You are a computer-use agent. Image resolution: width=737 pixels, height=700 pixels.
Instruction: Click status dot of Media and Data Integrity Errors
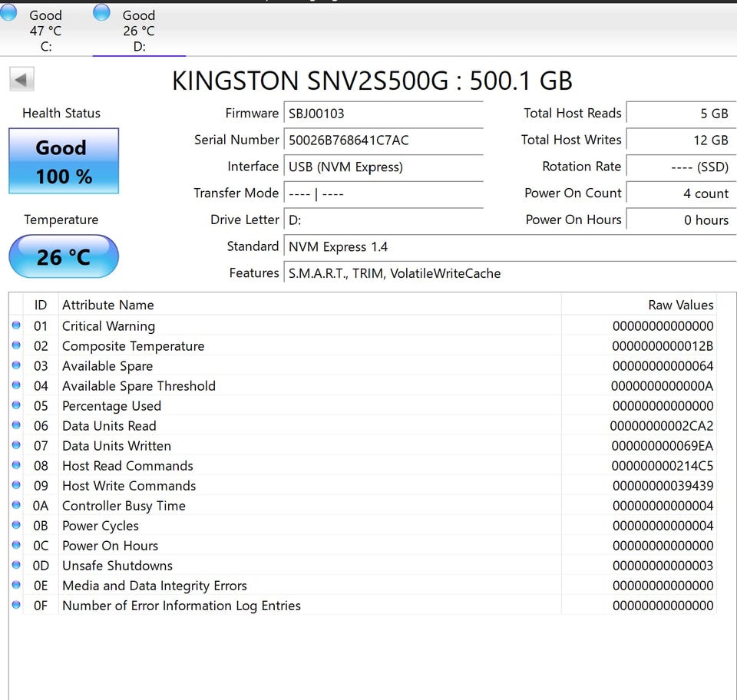point(16,585)
